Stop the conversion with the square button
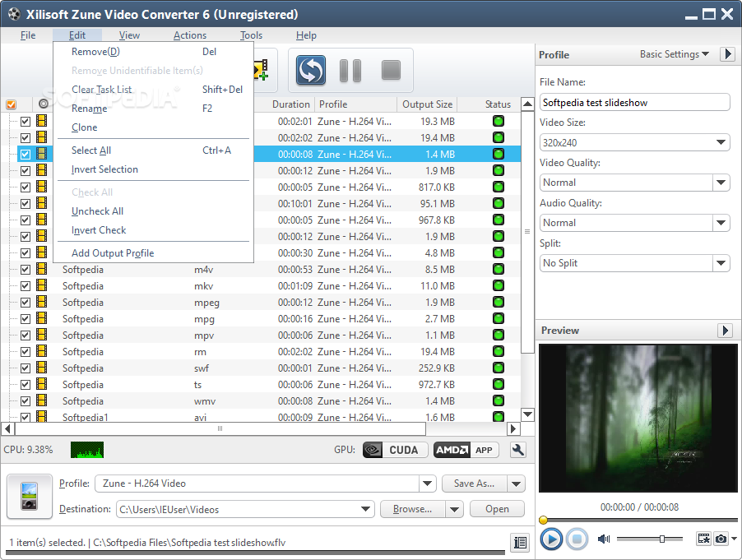 391,70
